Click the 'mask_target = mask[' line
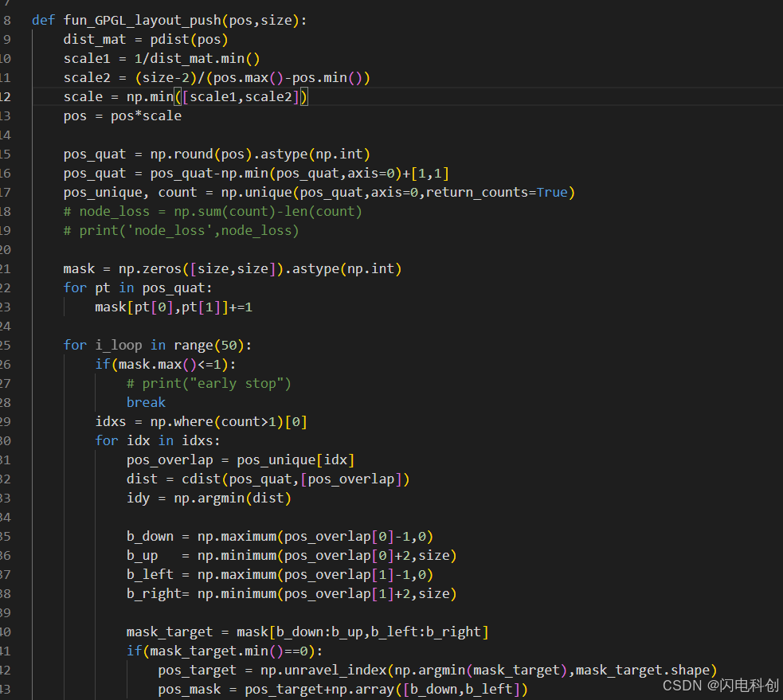 pos(307,632)
